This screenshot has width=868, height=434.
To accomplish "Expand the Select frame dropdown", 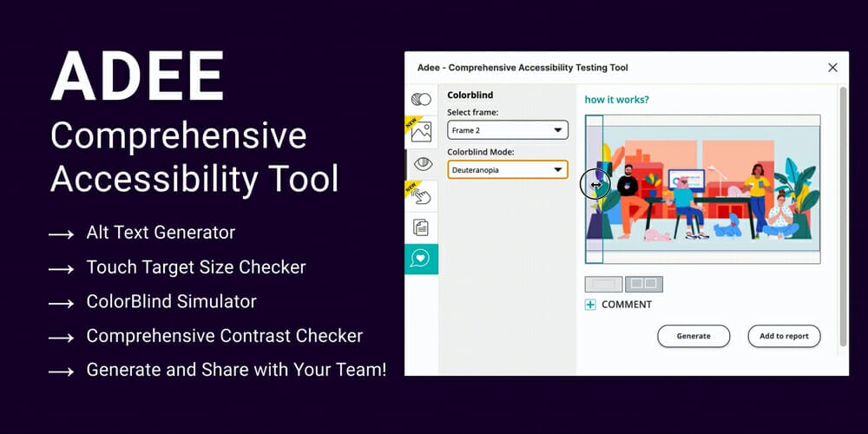I will (x=508, y=130).
